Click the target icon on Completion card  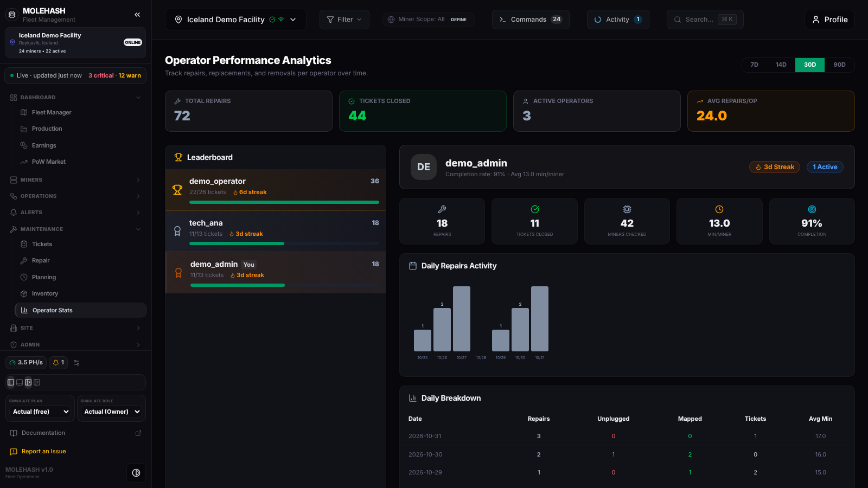click(812, 209)
